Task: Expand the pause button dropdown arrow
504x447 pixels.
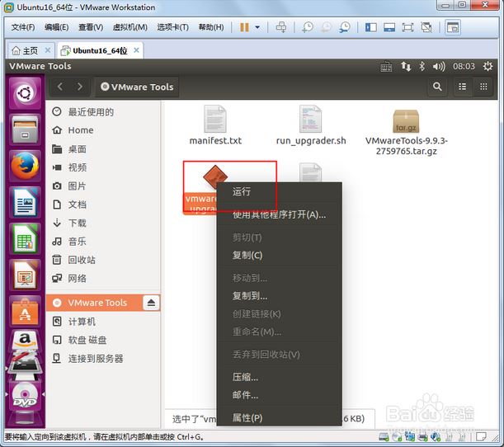Action: coord(257,27)
